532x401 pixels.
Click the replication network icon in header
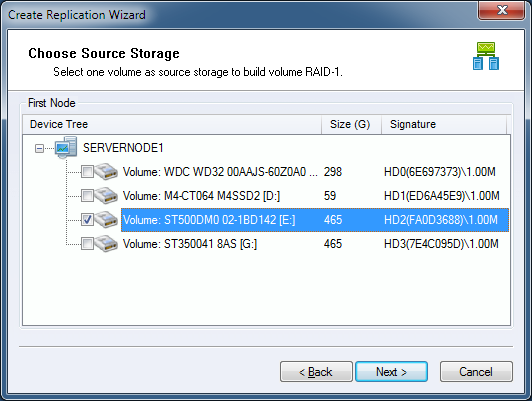(x=486, y=56)
